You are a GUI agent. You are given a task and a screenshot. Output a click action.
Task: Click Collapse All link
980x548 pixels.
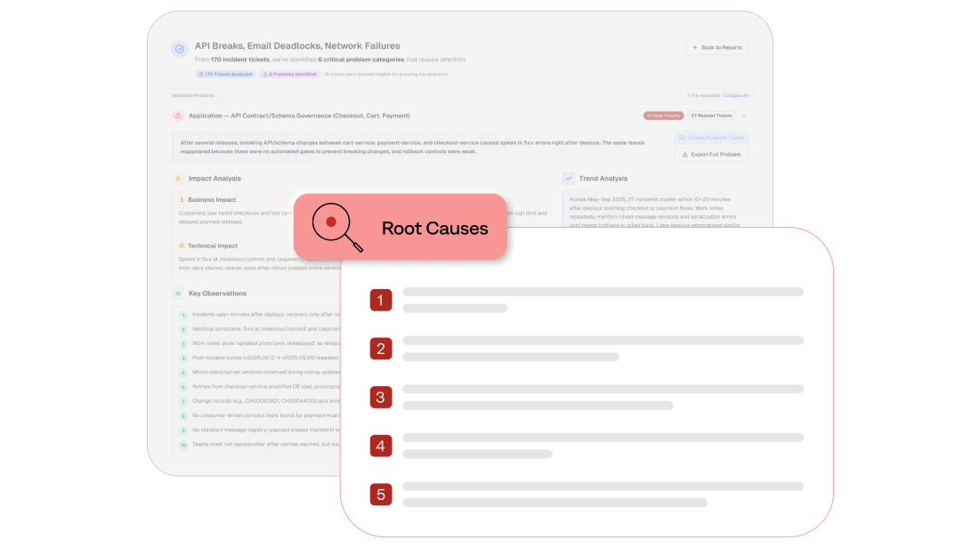coord(736,95)
